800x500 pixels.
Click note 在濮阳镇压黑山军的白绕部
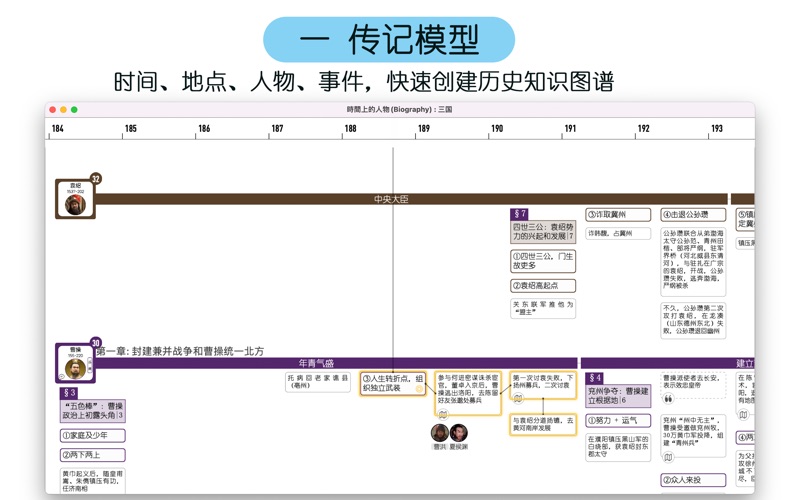pyautogui.click(x=618, y=447)
